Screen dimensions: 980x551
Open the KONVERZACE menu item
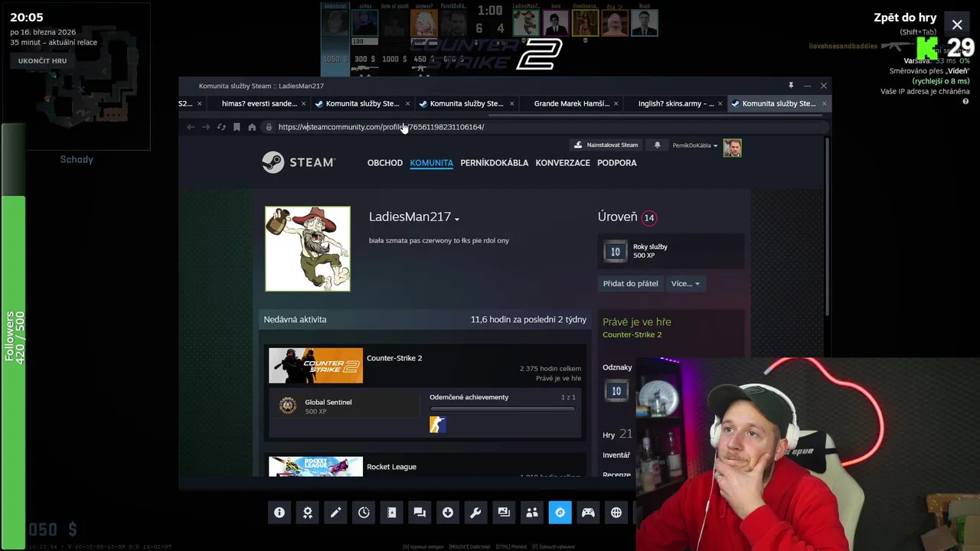563,163
